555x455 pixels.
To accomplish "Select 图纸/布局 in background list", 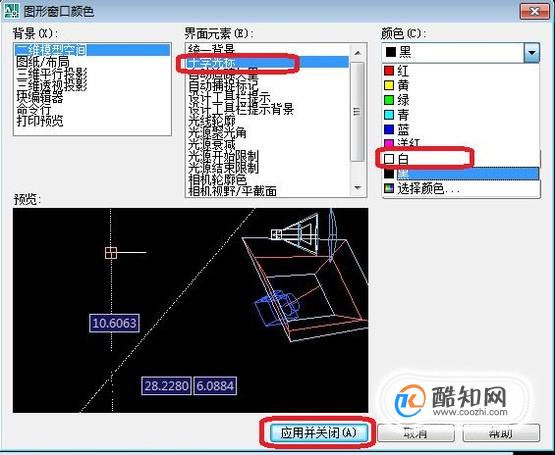I will click(43, 62).
